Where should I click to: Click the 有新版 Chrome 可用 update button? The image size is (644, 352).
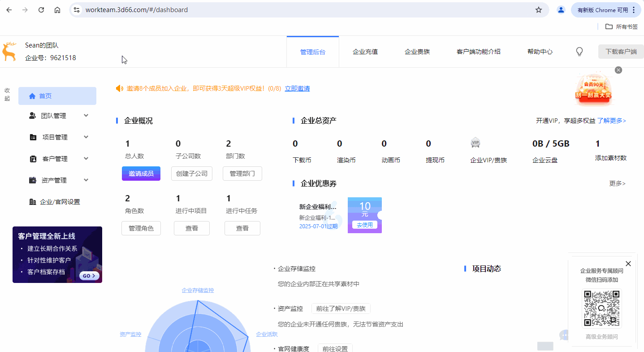(606, 10)
